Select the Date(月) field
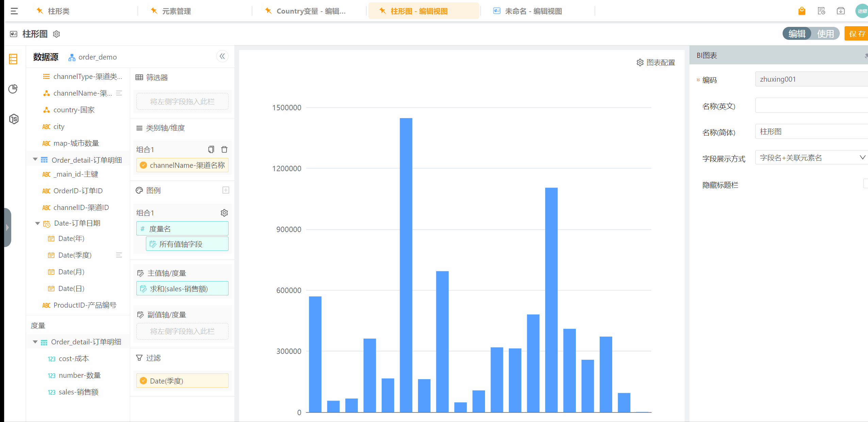This screenshot has width=868, height=422. [71, 272]
